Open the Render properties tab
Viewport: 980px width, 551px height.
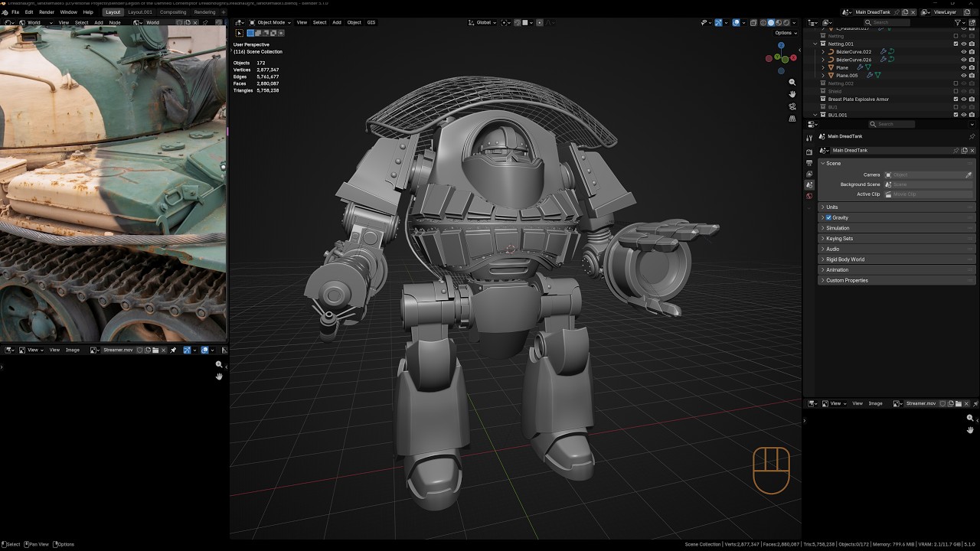[x=809, y=152]
